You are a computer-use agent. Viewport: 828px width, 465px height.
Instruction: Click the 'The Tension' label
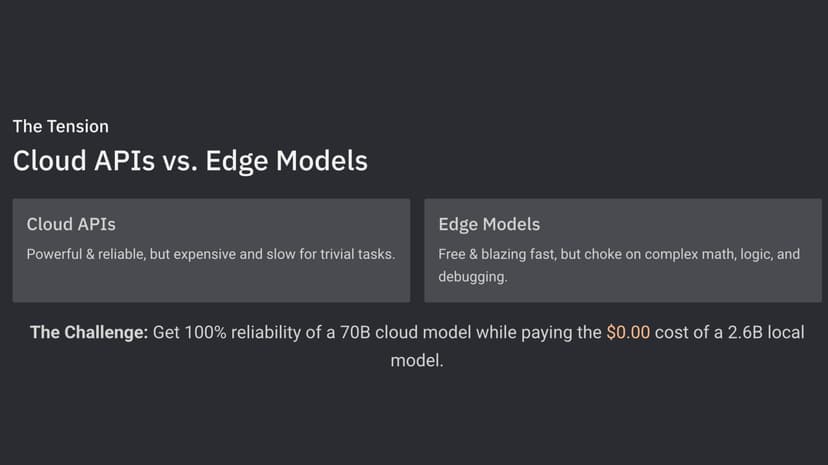(61, 127)
